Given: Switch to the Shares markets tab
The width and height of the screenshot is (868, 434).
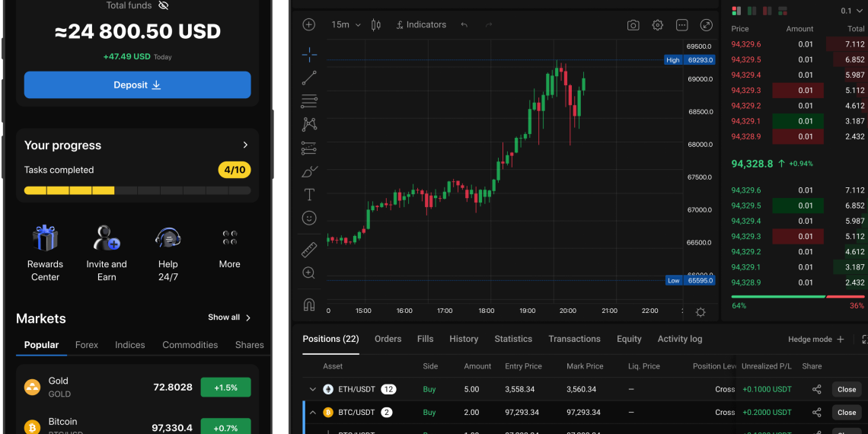Looking at the screenshot, I should coord(249,345).
